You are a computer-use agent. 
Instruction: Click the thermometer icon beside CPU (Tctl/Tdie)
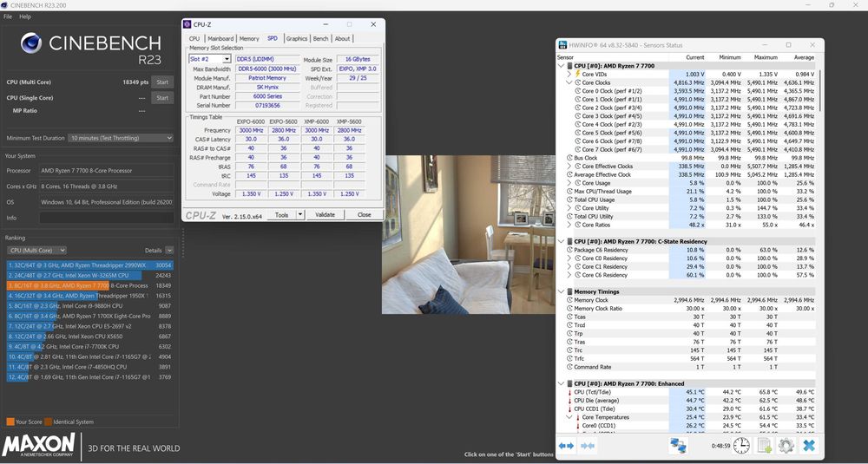click(569, 392)
